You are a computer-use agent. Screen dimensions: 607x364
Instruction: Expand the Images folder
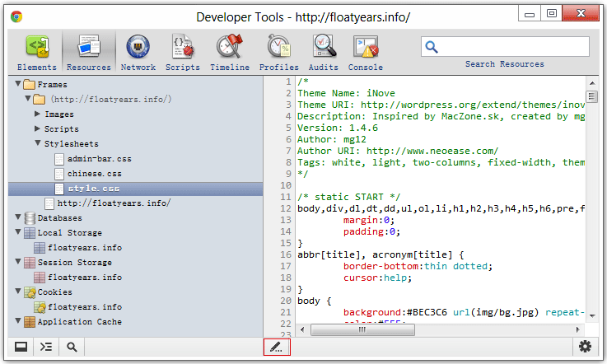[37, 114]
